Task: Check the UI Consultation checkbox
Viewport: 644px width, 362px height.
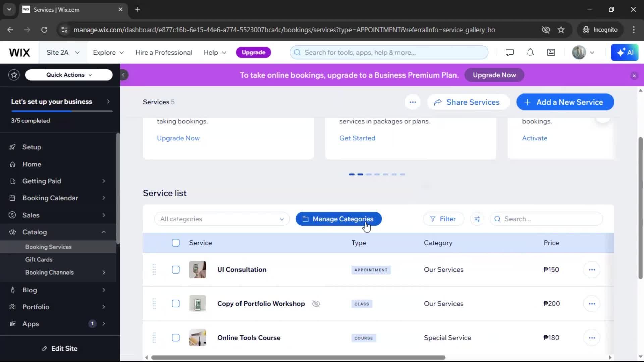Action: pos(176,270)
